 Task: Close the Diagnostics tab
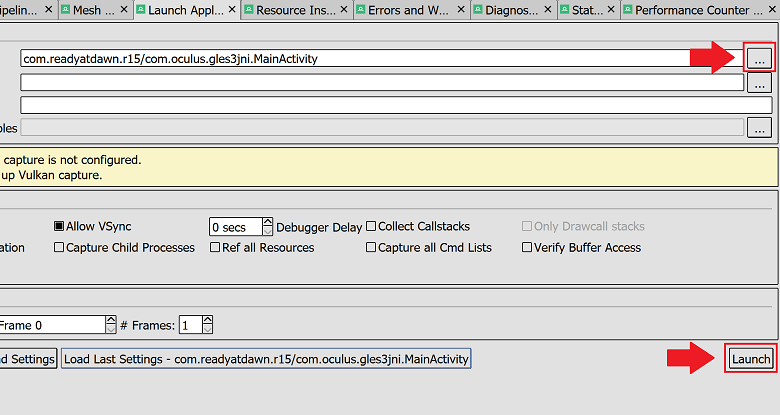point(548,11)
